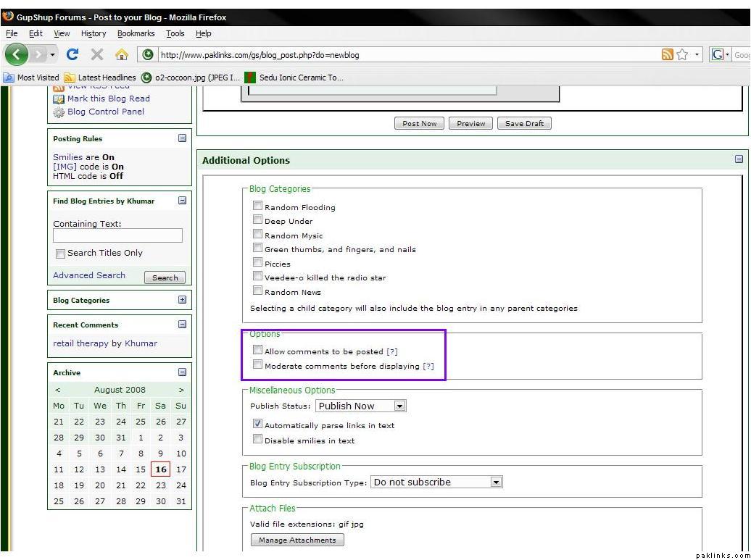Click the Manage Attachments button
751x560 pixels.
(297, 540)
